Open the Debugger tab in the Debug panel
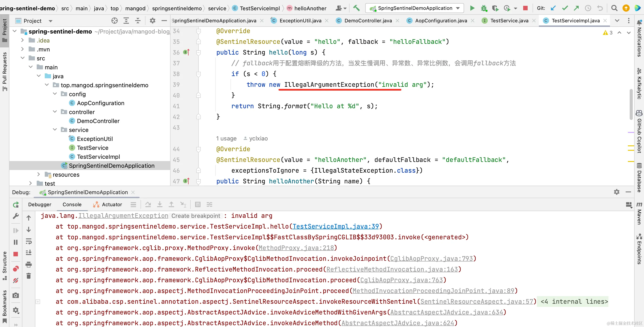This screenshot has height=327, width=644. pos(40,205)
